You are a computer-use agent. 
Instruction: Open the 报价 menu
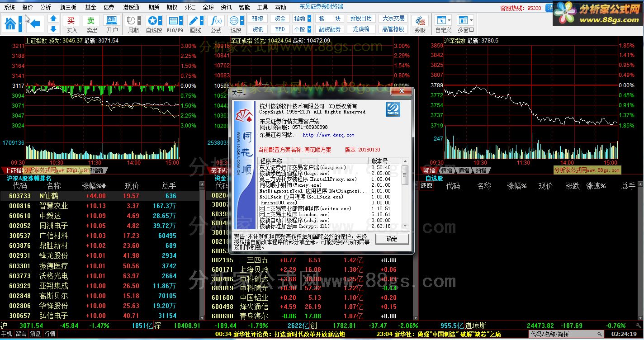tap(28, 7)
